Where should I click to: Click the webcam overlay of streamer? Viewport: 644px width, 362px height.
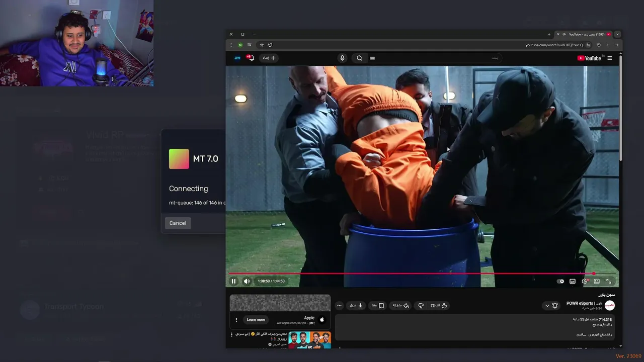pyautogui.click(x=77, y=43)
